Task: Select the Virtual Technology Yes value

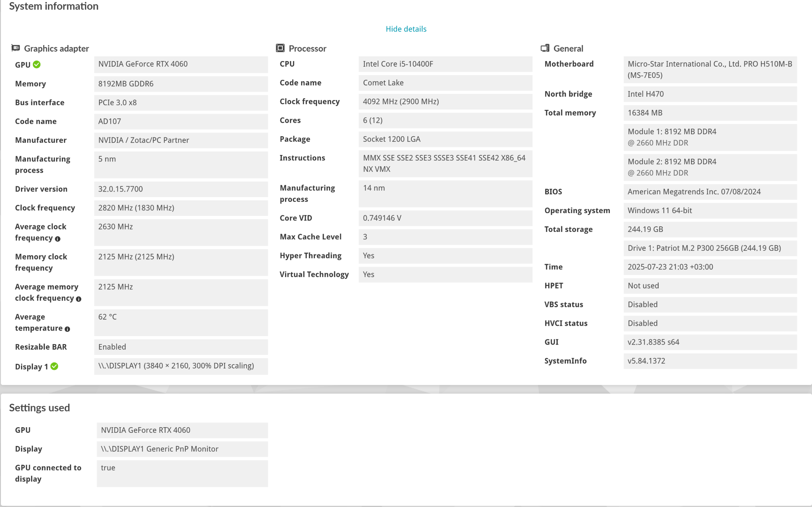Action: click(x=446, y=275)
